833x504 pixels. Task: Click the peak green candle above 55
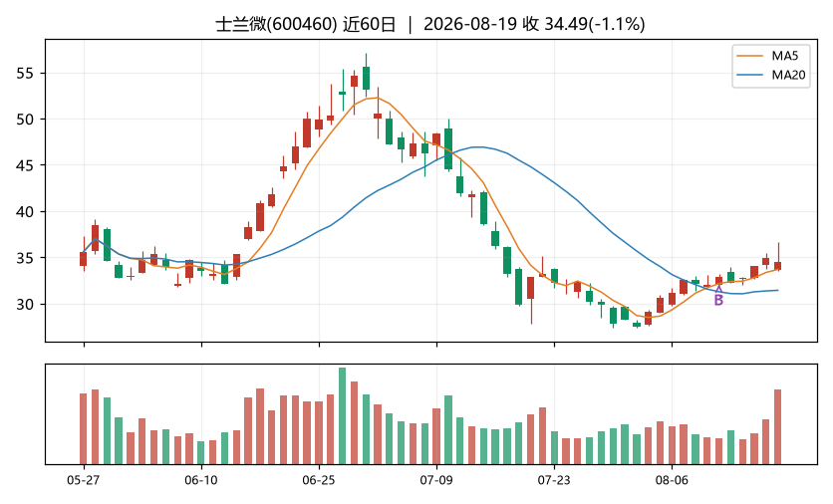(366, 78)
